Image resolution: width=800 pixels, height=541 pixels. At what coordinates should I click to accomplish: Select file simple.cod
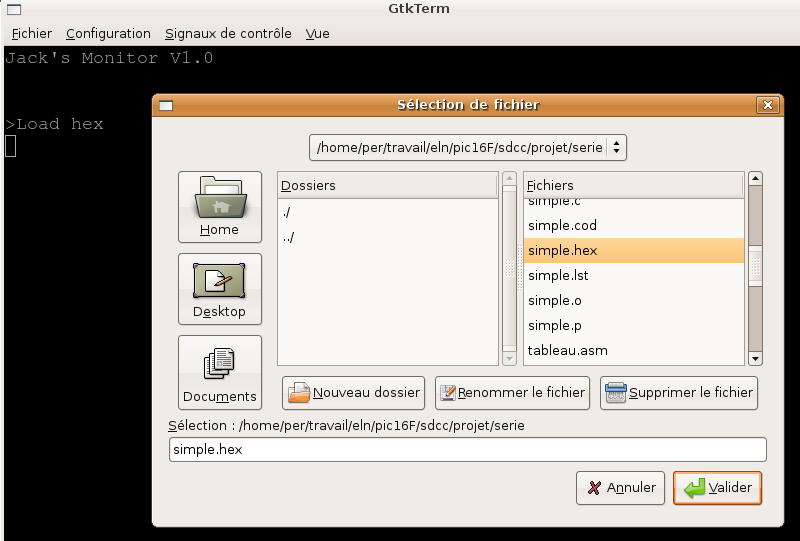[634, 225]
